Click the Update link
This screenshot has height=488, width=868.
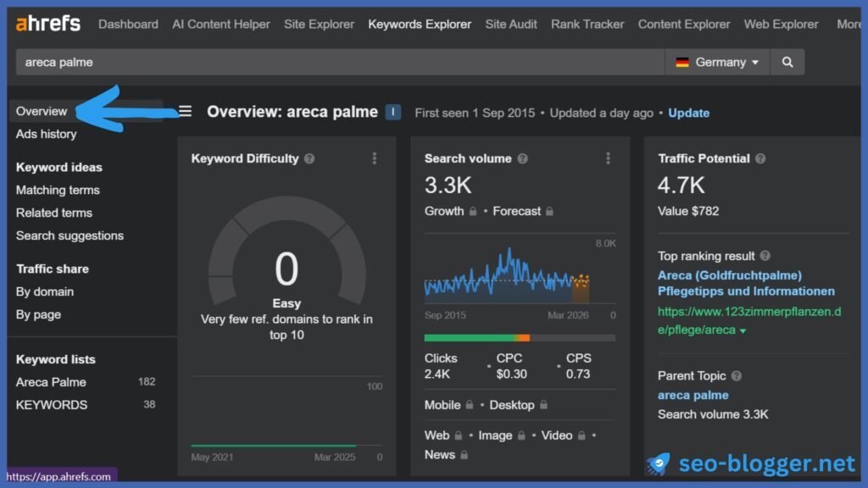pyautogui.click(x=688, y=113)
